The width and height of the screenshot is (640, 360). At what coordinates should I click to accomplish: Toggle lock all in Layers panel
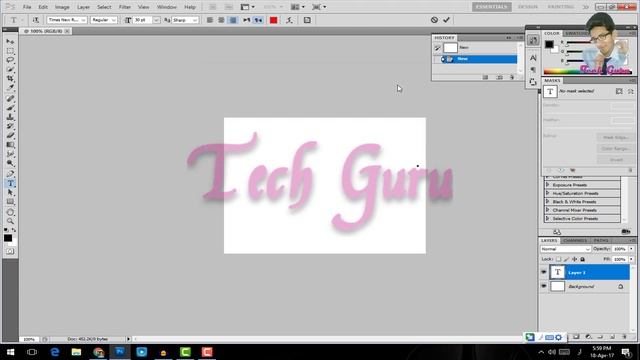582,259
